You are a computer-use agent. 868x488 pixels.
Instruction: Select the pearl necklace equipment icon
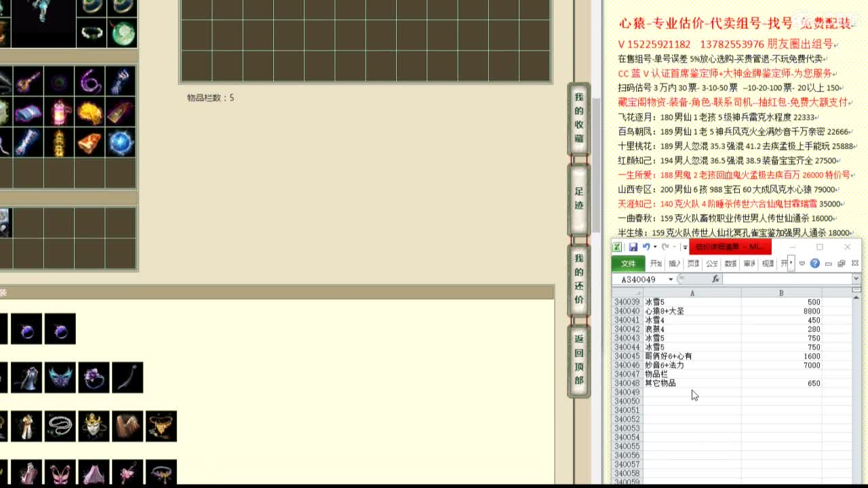click(60, 426)
